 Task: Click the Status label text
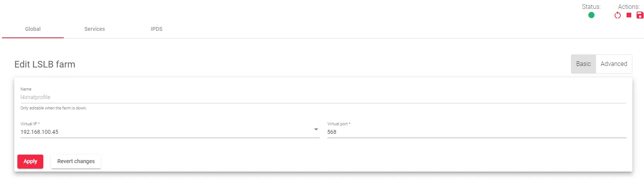pos(591,7)
